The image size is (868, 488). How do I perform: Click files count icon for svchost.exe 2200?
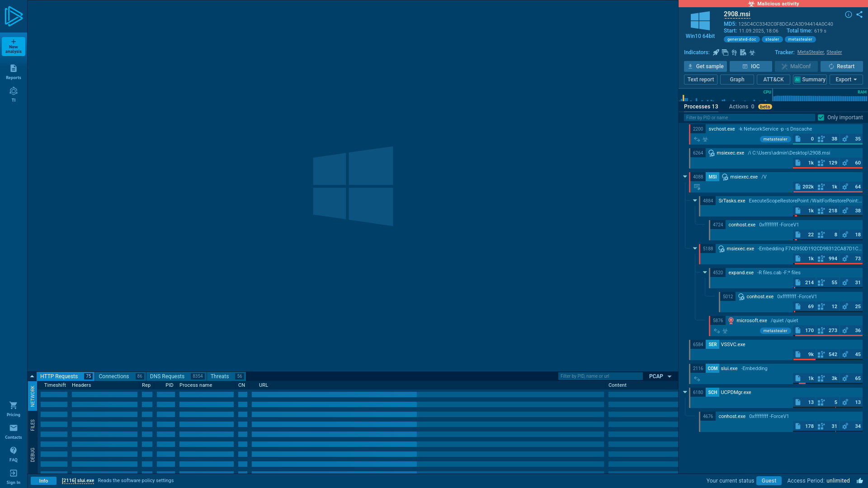798,139
